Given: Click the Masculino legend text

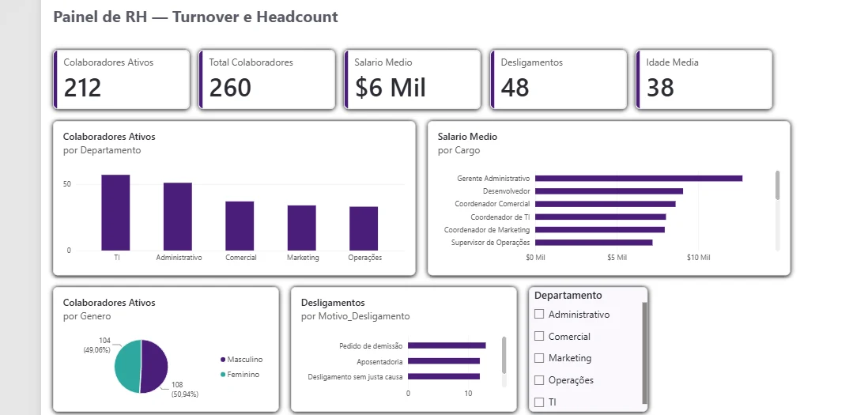Looking at the screenshot, I should coord(245,360).
